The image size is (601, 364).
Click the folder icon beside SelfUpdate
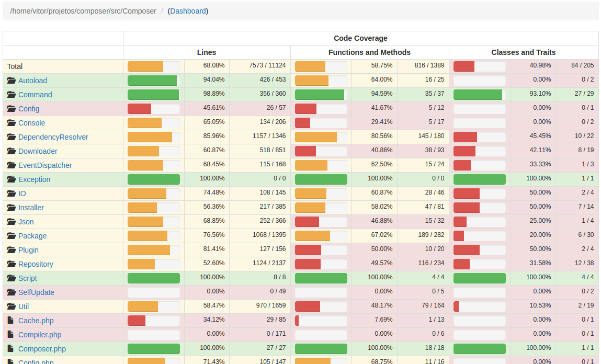click(x=12, y=292)
